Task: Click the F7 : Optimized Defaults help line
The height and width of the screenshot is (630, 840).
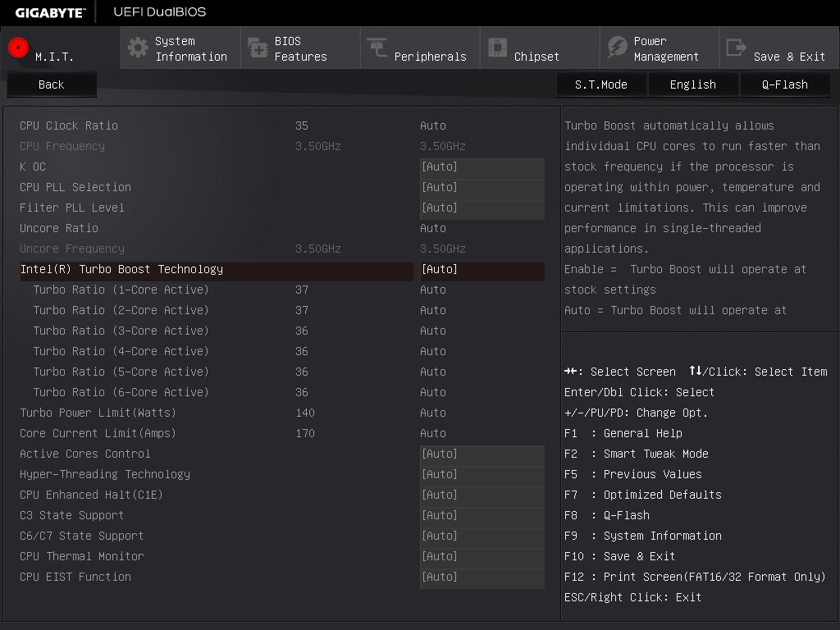Action: click(643, 495)
